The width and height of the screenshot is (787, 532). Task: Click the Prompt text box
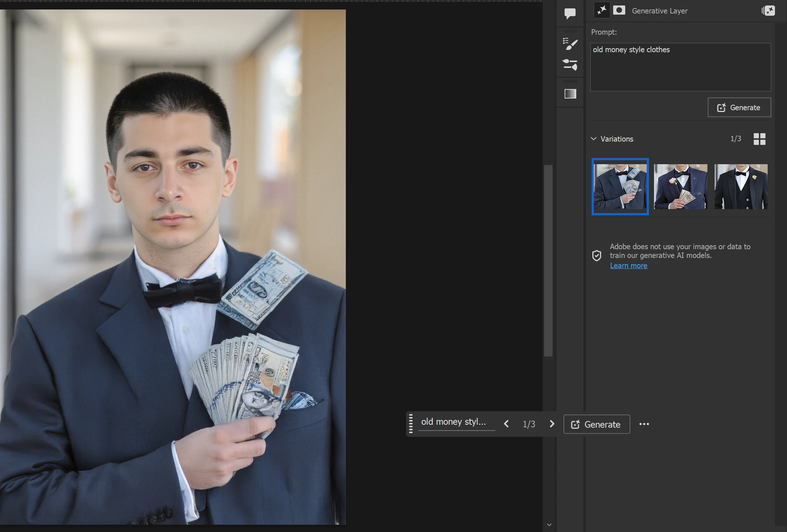click(680, 68)
